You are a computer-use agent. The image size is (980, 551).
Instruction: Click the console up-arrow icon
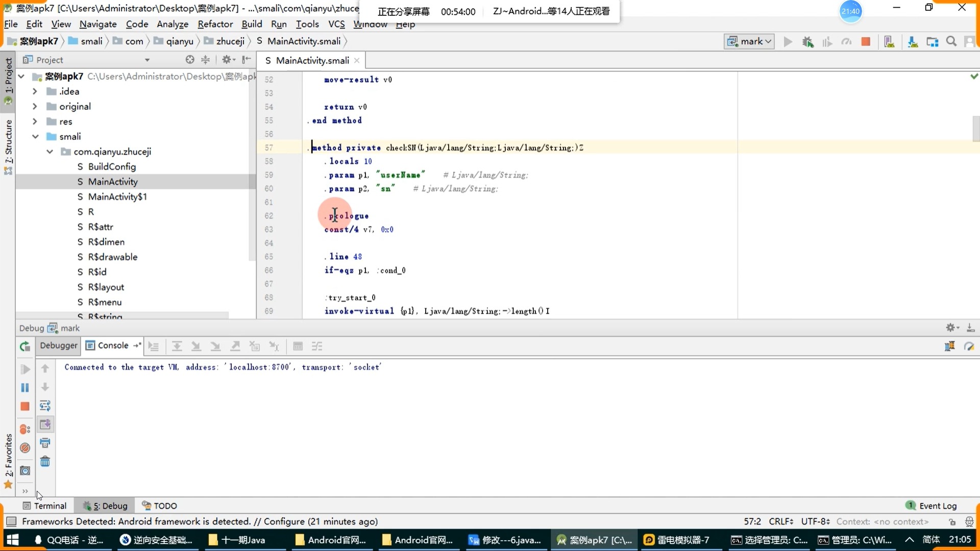click(45, 368)
